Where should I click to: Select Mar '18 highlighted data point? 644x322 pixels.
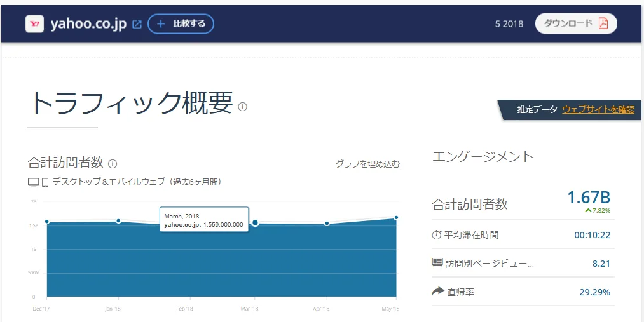(x=255, y=223)
